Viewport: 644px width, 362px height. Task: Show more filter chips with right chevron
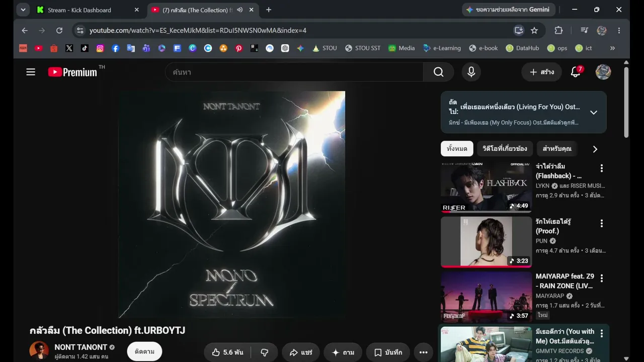(595, 149)
